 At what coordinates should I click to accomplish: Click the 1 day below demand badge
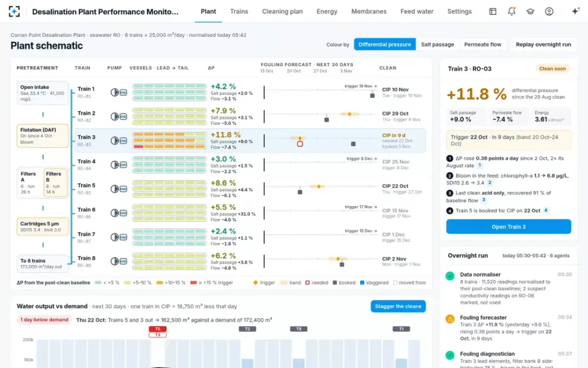(x=44, y=319)
